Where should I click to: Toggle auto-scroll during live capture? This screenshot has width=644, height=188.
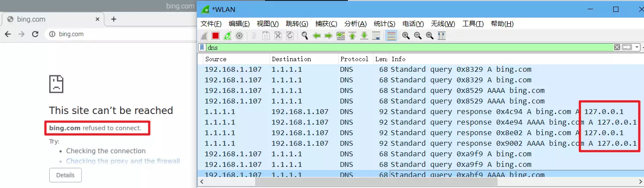(x=376, y=36)
